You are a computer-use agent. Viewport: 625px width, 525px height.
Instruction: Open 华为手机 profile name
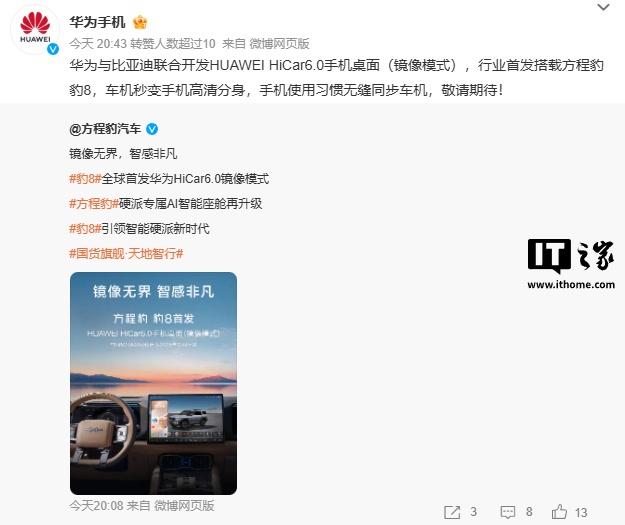[x=97, y=22]
